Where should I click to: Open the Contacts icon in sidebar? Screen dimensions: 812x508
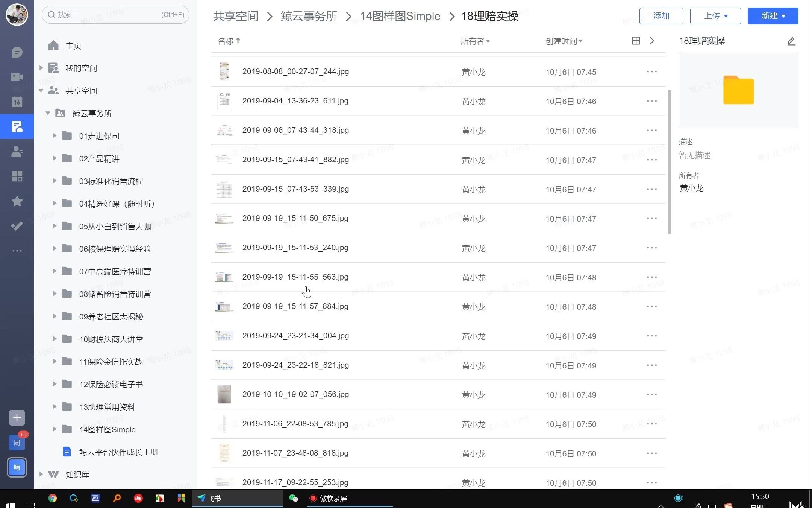(17, 152)
